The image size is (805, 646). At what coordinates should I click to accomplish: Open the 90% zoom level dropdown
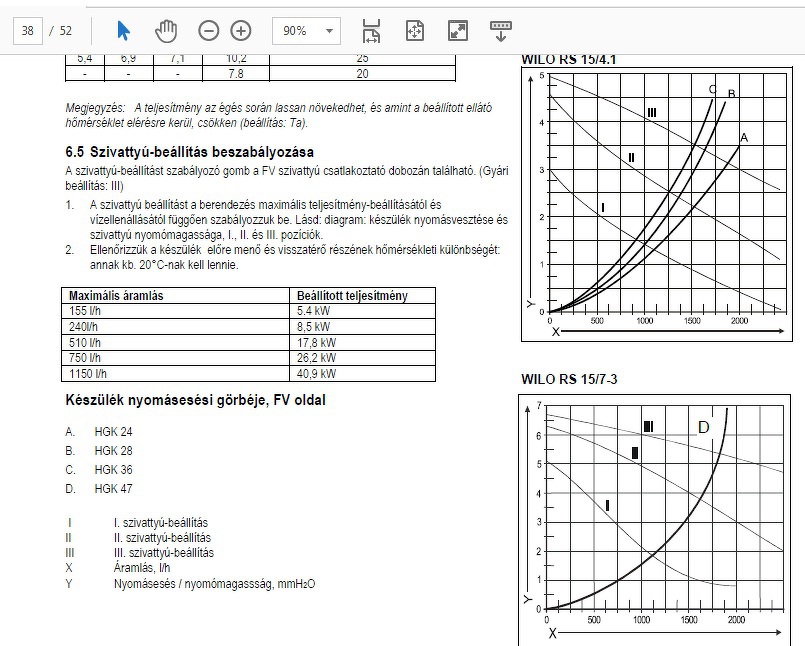[306, 31]
